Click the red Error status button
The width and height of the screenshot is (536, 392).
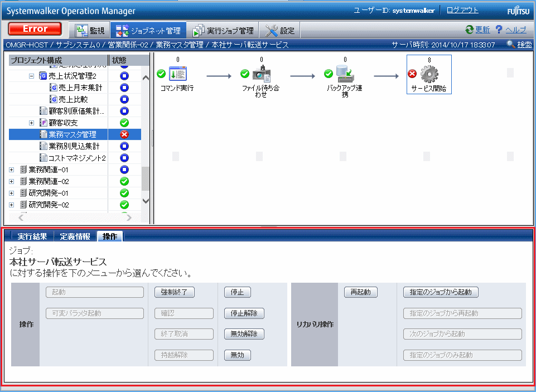[x=35, y=29]
